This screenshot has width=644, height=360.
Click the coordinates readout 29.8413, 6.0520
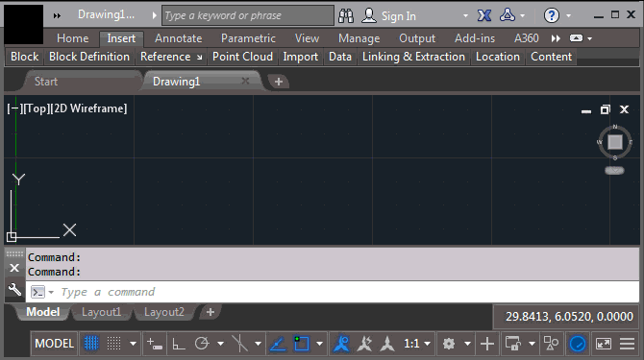coord(569,316)
